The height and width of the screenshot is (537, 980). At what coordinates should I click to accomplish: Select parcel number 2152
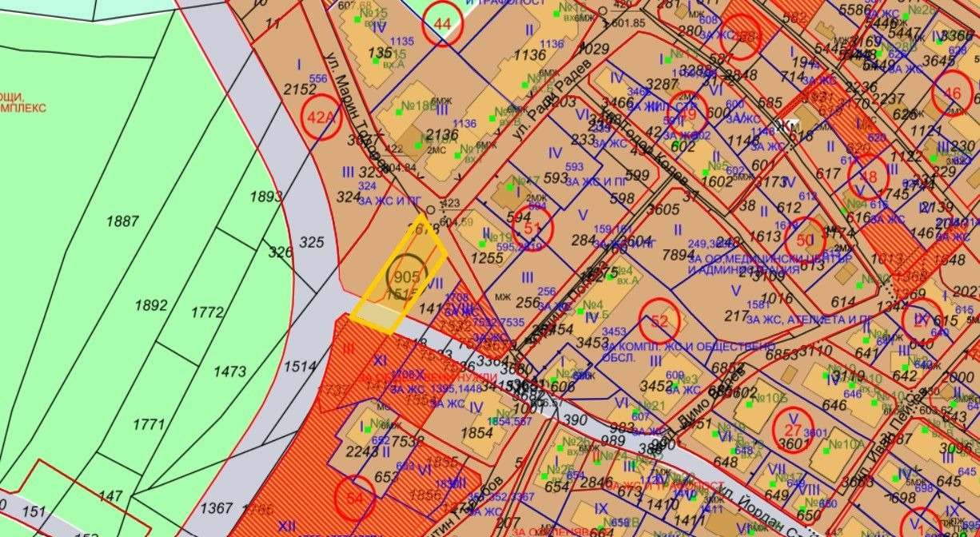click(301, 89)
